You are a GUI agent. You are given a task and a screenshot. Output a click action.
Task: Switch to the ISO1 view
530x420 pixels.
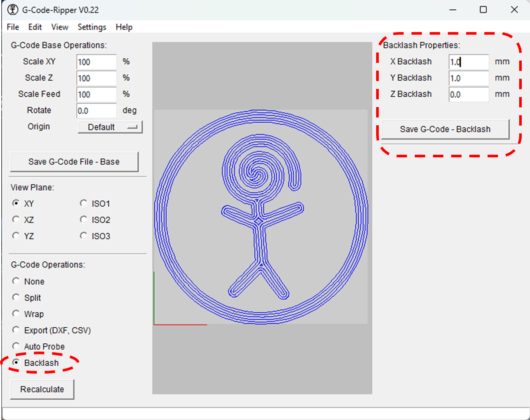(83, 202)
